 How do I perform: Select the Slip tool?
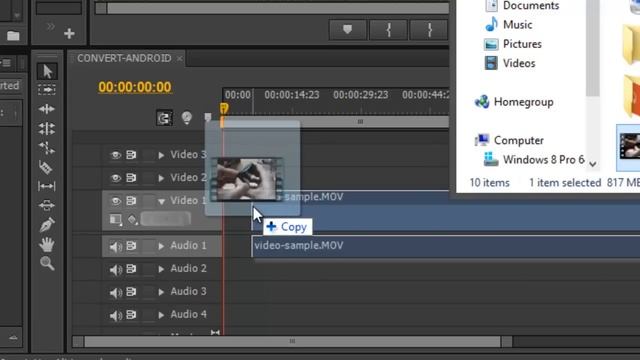tap(47, 186)
